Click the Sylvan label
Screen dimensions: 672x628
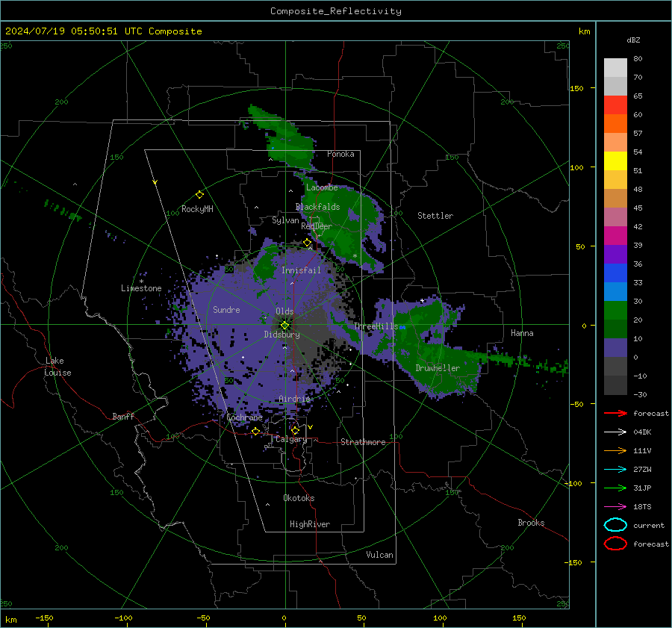point(285,220)
